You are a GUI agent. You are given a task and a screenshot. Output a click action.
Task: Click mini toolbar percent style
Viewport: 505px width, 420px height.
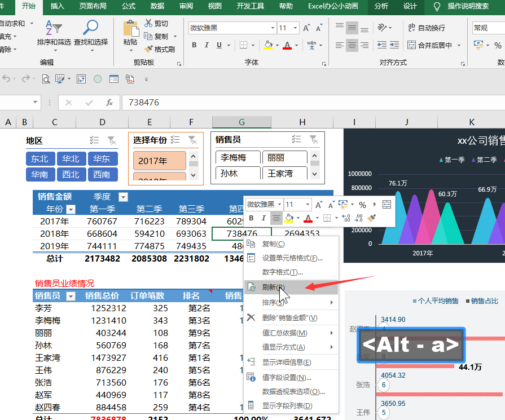[x=363, y=205]
